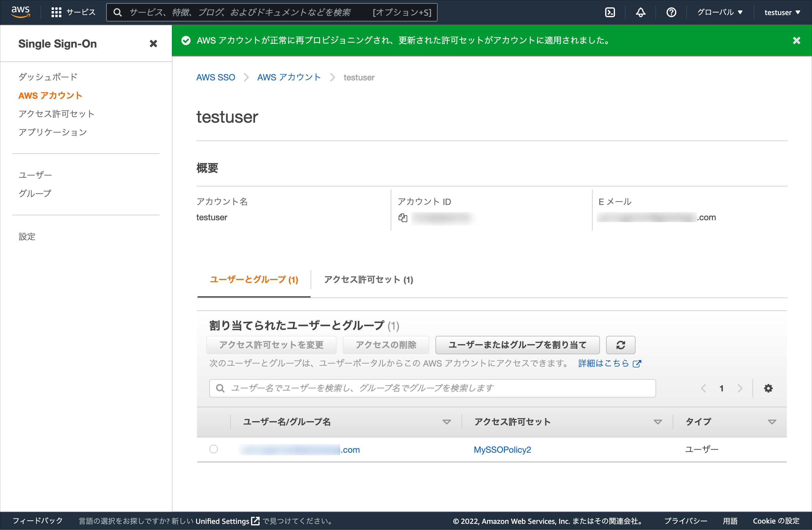Open AWS アカウント in sidebar
This screenshot has width=812, height=530.
coord(51,95)
